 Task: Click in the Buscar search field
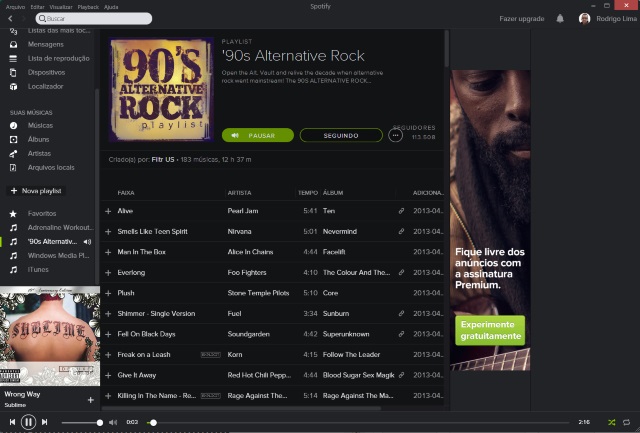click(94, 18)
